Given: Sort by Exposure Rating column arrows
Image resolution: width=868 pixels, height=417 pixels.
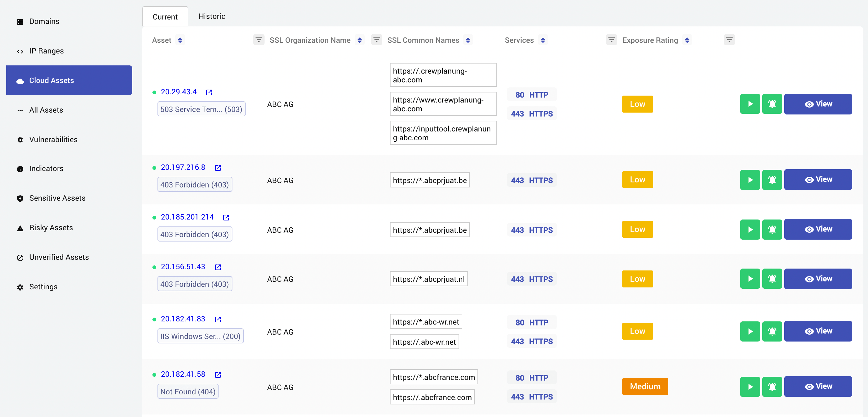Looking at the screenshot, I should click(687, 40).
